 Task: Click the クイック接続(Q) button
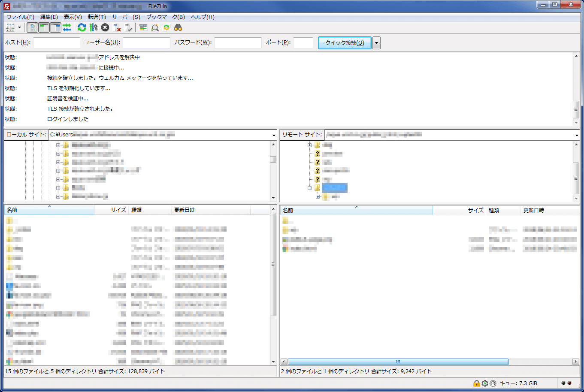pyautogui.click(x=345, y=43)
